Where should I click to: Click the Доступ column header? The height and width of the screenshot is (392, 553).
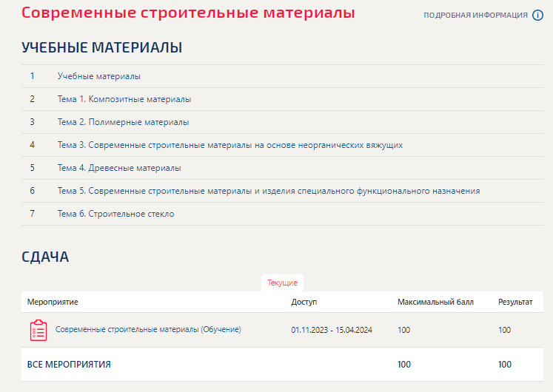pyautogui.click(x=304, y=302)
